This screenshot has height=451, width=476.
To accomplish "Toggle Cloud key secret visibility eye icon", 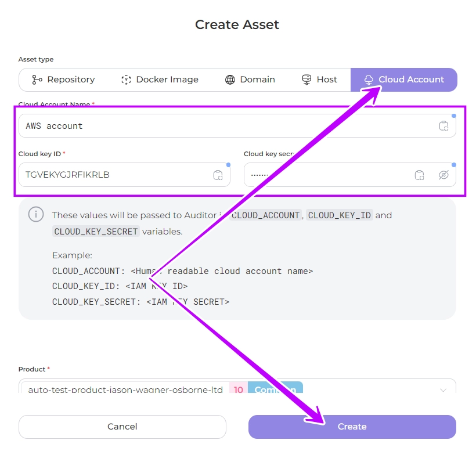I will (444, 175).
